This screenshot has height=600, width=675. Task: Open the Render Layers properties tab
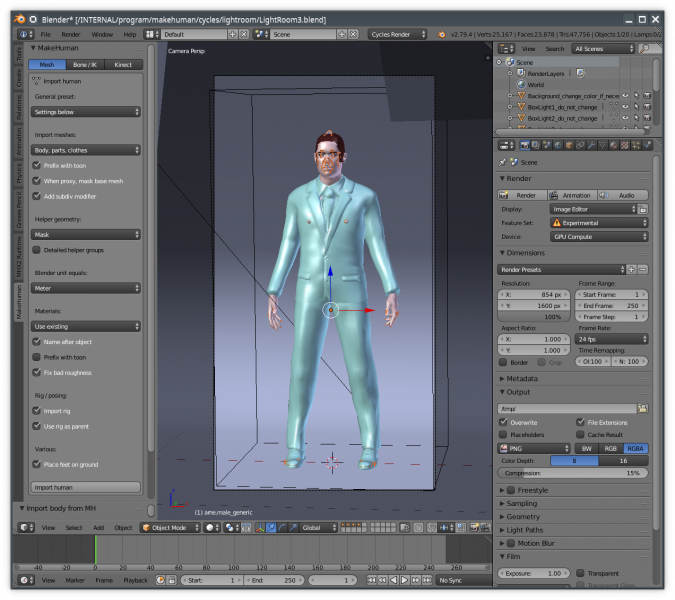click(x=535, y=145)
